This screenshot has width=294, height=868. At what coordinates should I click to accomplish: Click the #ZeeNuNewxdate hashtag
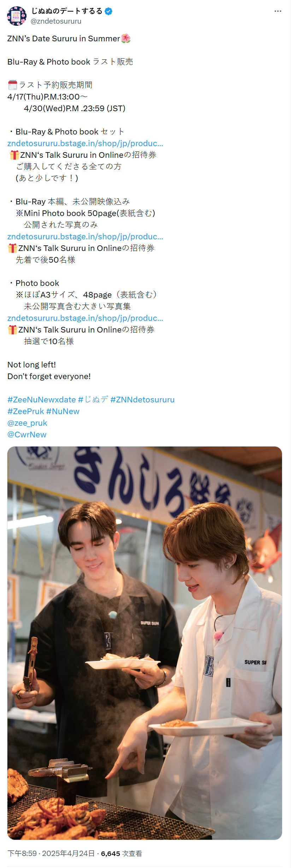41,400
